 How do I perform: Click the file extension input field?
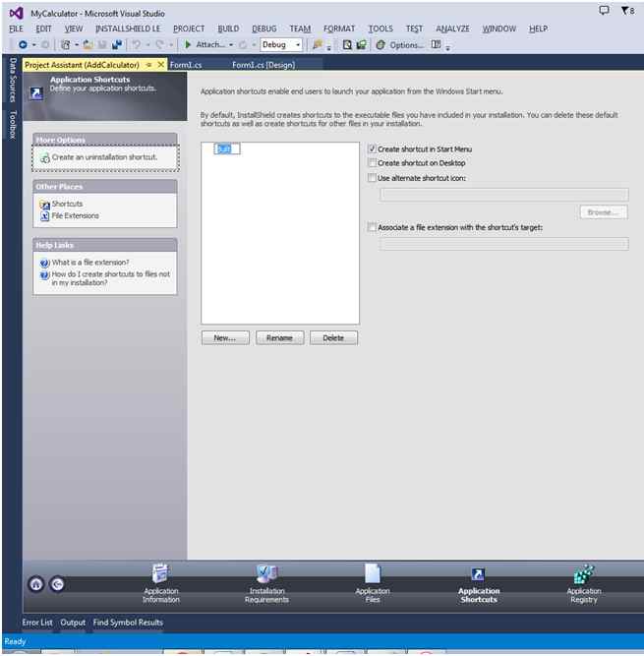504,244
